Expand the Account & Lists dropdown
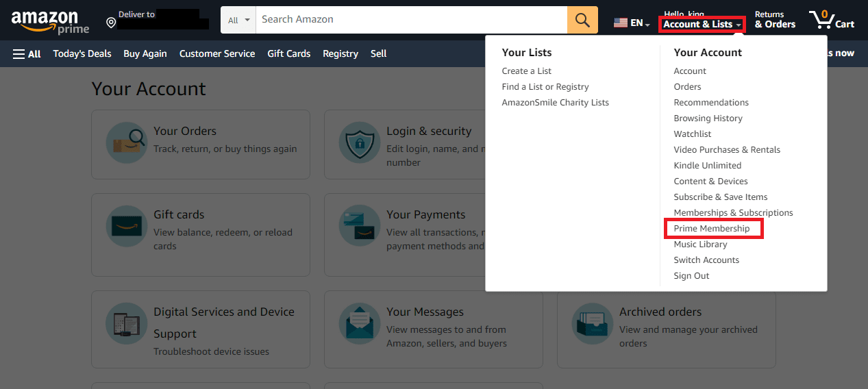The height and width of the screenshot is (389, 868). point(702,25)
